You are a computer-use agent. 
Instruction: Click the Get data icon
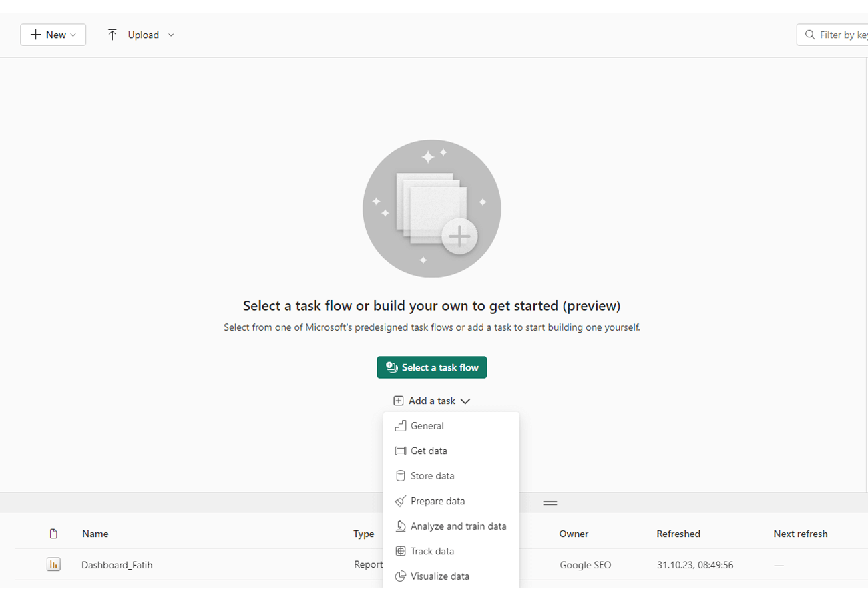[x=401, y=451]
